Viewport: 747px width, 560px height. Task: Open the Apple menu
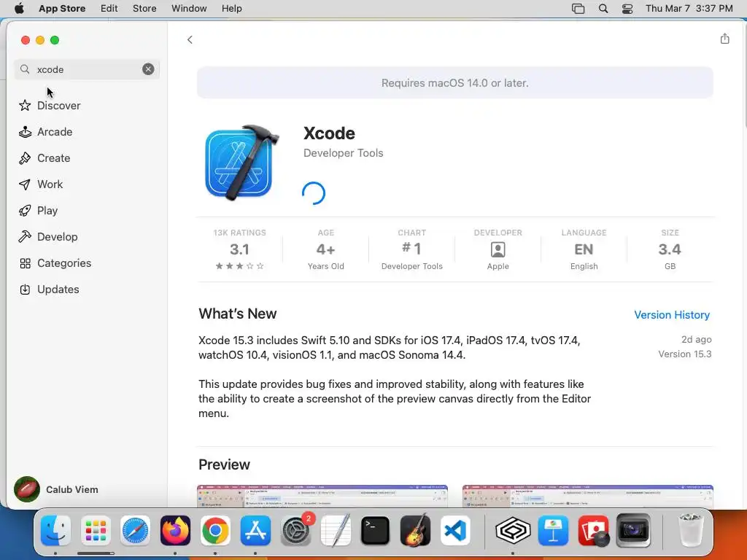click(19, 8)
